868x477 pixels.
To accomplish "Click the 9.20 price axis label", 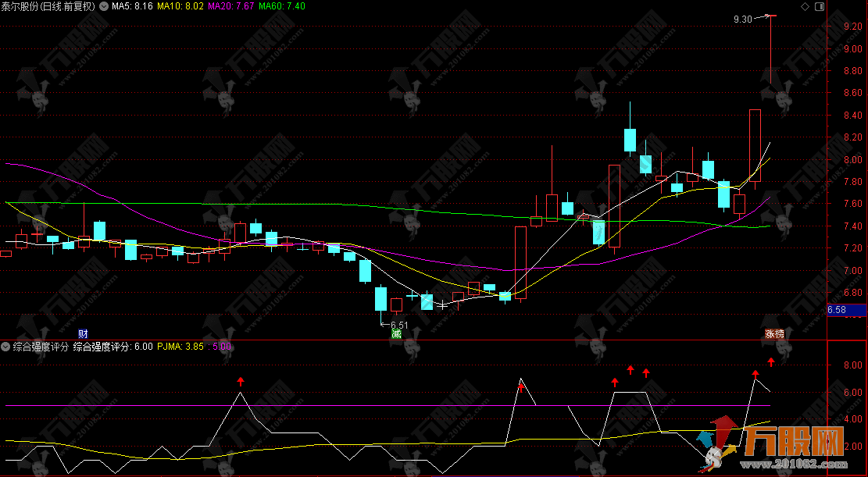I will tap(852, 26).
